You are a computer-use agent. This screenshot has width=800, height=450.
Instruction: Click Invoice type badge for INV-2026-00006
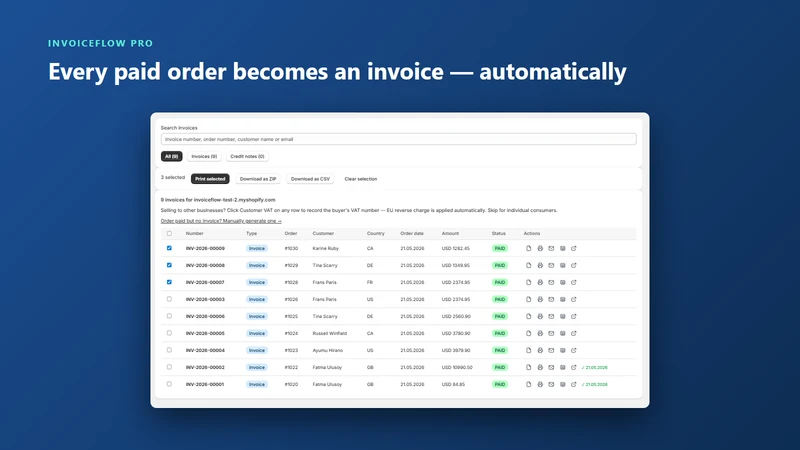(x=257, y=316)
